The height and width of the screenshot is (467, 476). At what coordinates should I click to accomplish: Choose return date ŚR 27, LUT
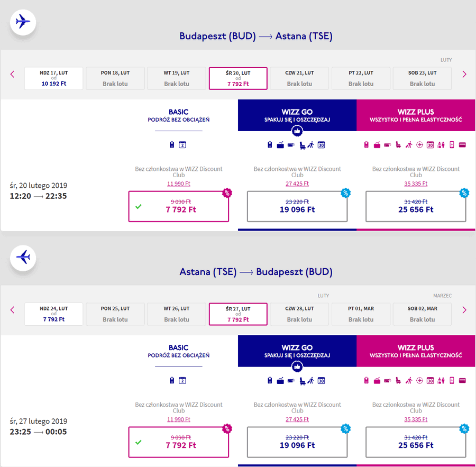238,314
